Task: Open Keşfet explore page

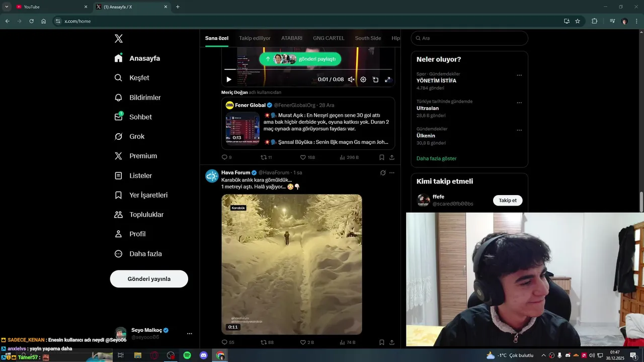Action: [x=131, y=78]
